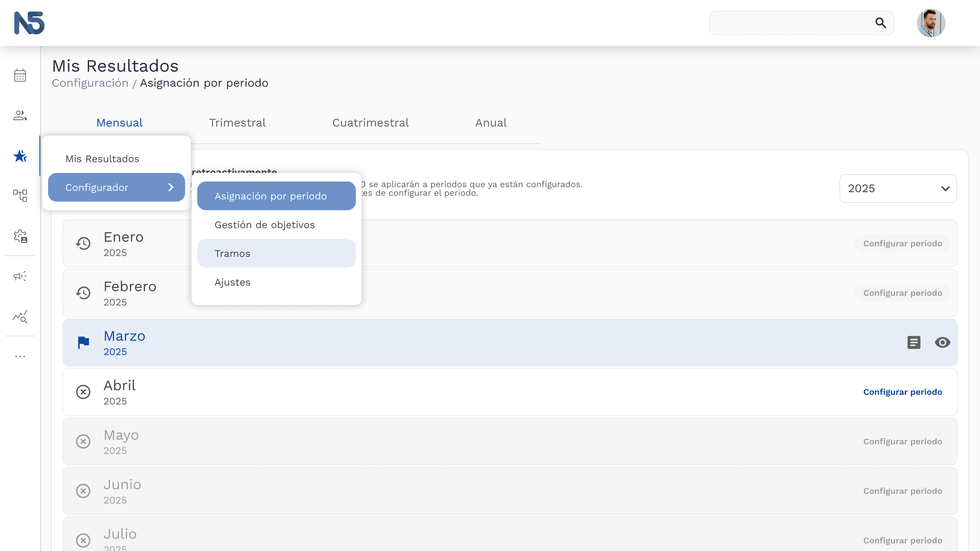
Task: Select the star results icon in sidebar
Action: pos(20,156)
